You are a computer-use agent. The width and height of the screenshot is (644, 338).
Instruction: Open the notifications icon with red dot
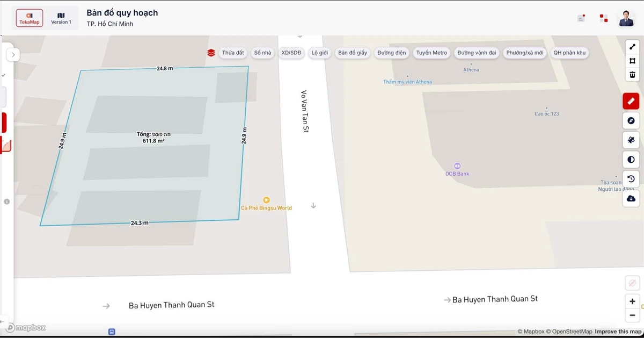click(581, 18)
